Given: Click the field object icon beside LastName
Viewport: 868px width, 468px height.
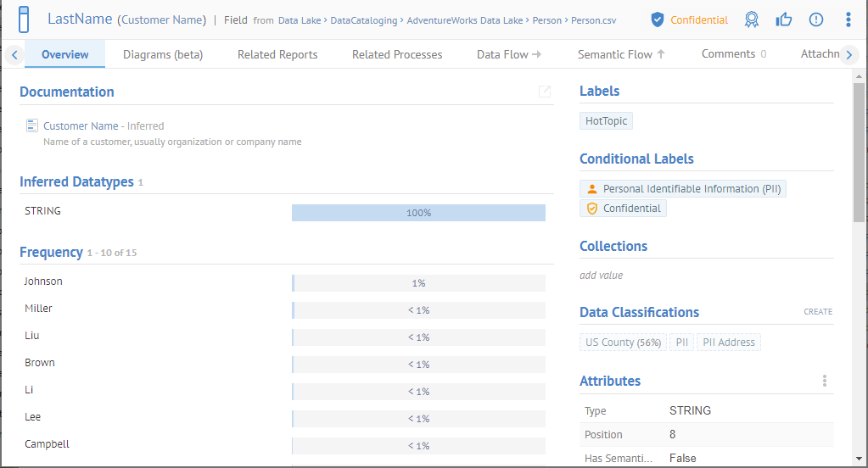Looking at the screenshot, I should 25,19.
